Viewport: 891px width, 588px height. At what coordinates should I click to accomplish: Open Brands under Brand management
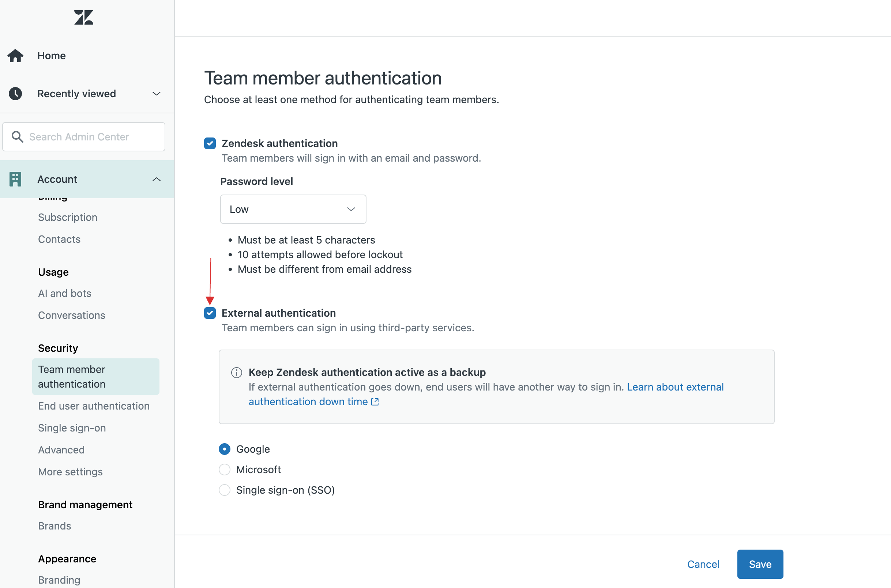(x=55, y=526)
